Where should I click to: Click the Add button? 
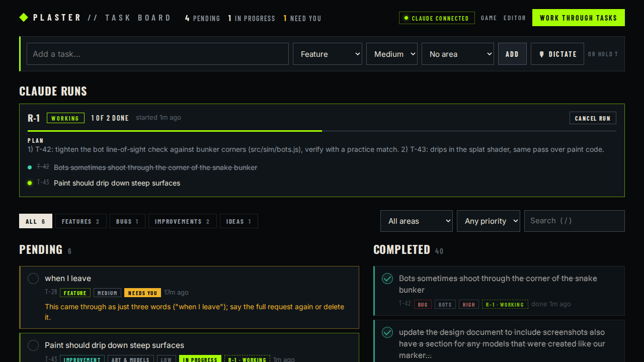tap(512, 54)
